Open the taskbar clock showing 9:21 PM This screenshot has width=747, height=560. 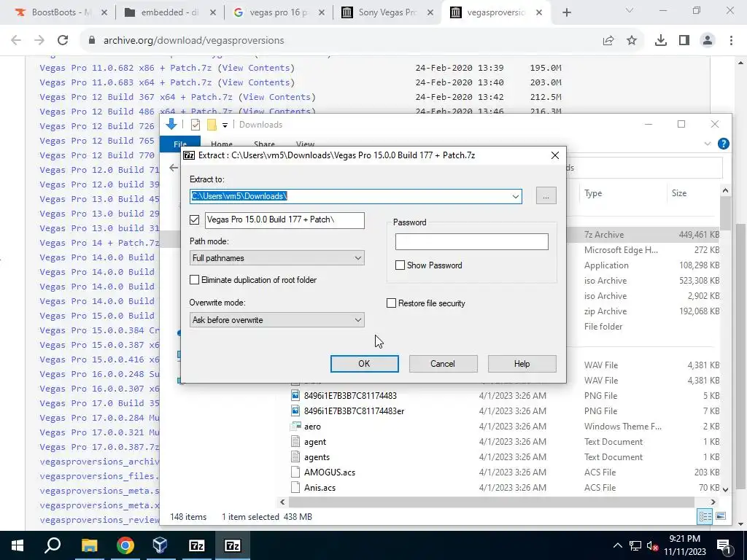click(685, 545)
